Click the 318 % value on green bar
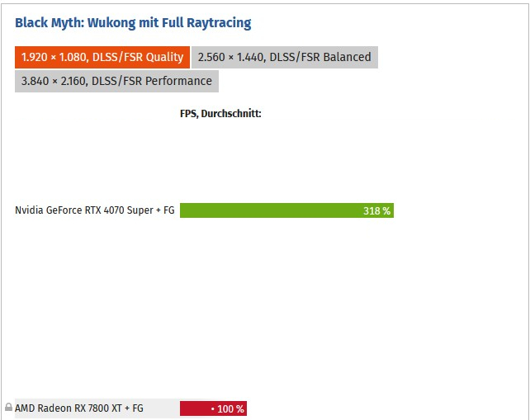The height and width of the screenshot is (420, 530). coord(376,211)
